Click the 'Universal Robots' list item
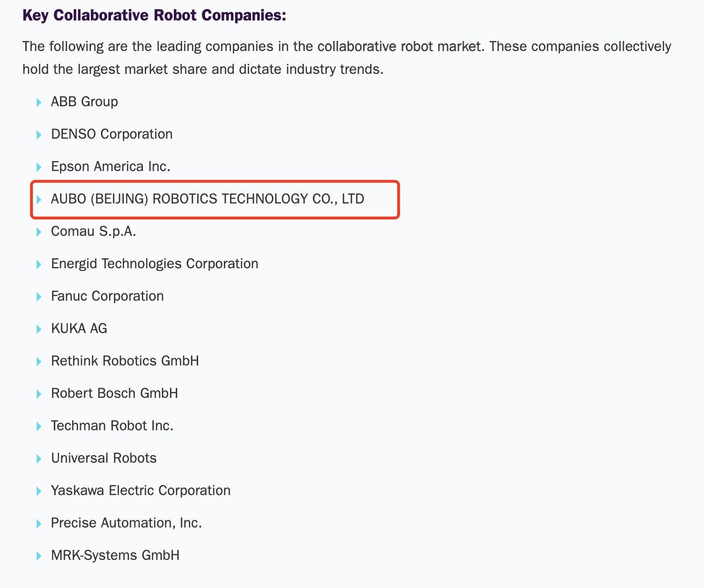 [x=104, y=458]
